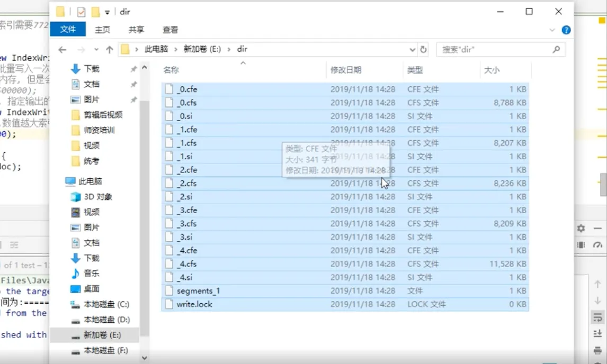Click the 11,528 KB size cell
This screenshot has height=364, width=607.
(507, 264)
